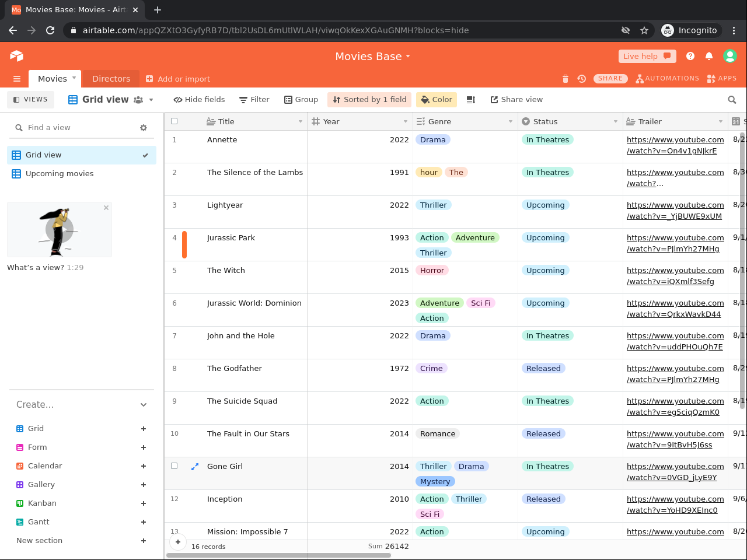Close the What's a view video card
This screenshot has width=747, height=560.
pyautogui.click(x=106, y=208)
